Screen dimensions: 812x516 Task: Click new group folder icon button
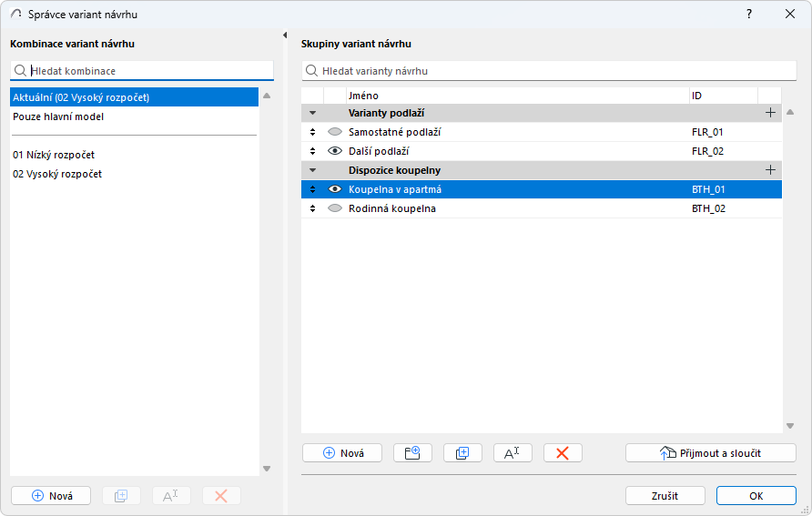(412, 453)
